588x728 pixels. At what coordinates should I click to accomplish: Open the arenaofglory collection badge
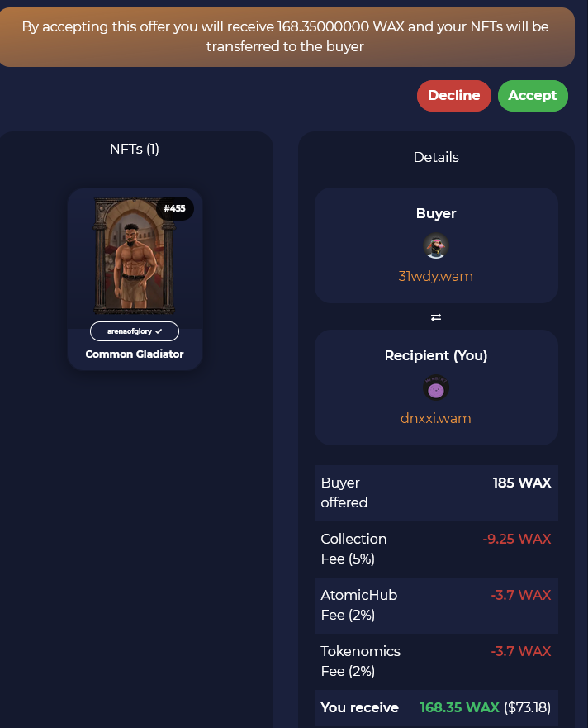(x=134, y=331)
